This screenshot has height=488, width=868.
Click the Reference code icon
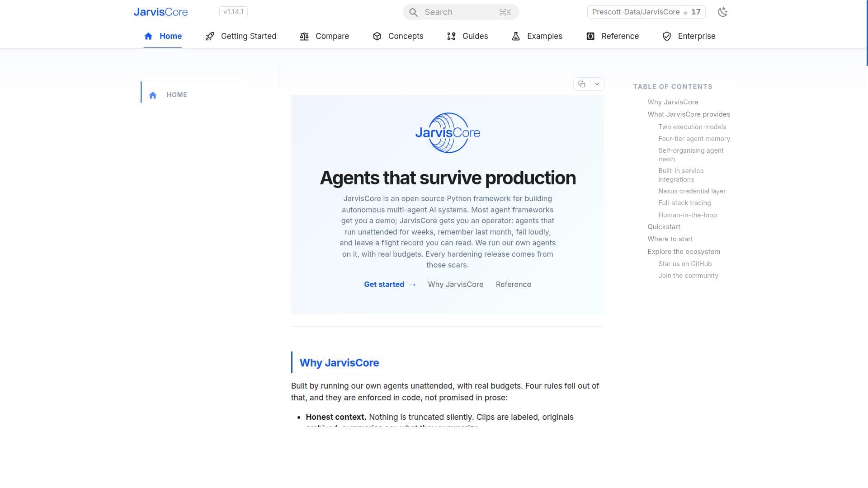(590, 36)
